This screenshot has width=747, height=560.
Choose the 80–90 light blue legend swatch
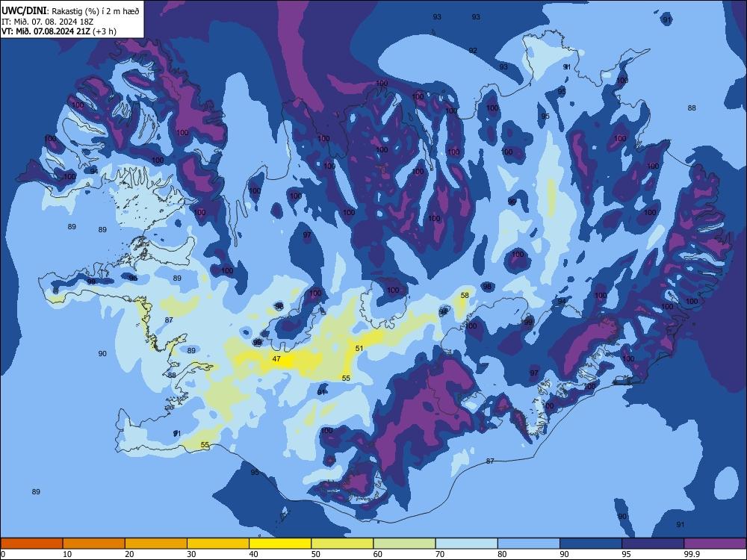529,544
